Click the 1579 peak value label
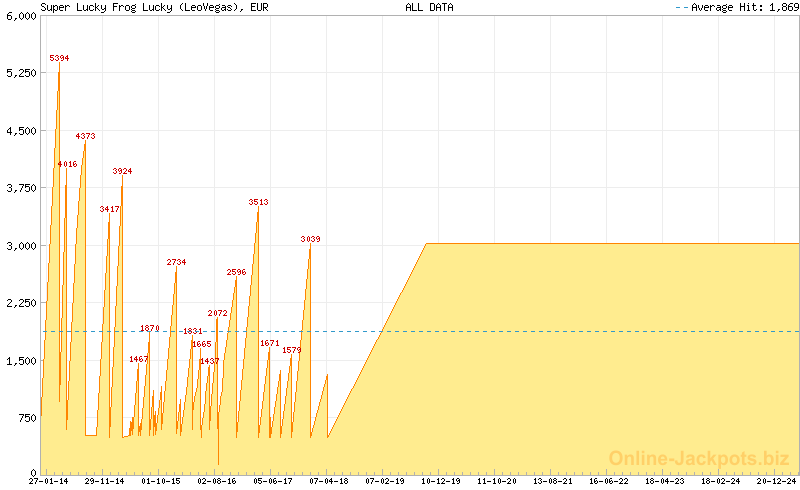Image resolution: width=800 pixels, height=490 pixels. pyautogui.click(x=292, y=350)
